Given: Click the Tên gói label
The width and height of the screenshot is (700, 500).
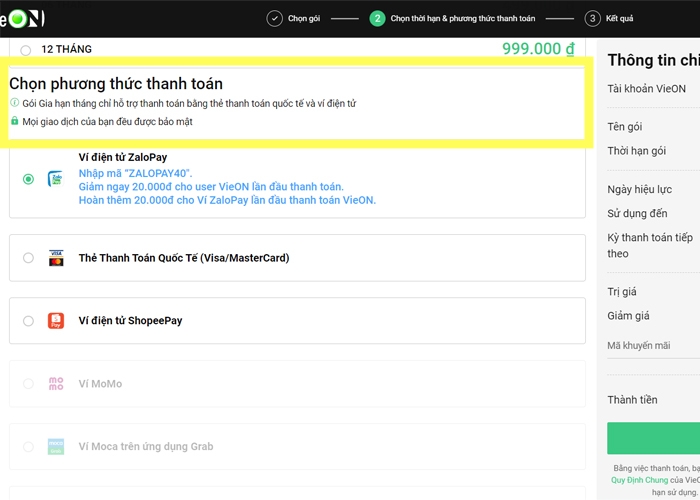Looking at the screenshot, I should click(x=625, y=127).
